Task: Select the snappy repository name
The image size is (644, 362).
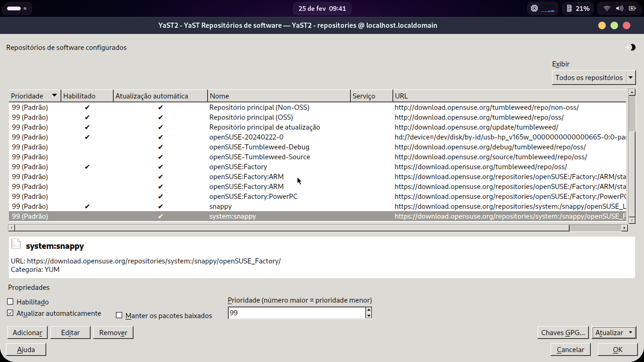Action: (221, 206)
